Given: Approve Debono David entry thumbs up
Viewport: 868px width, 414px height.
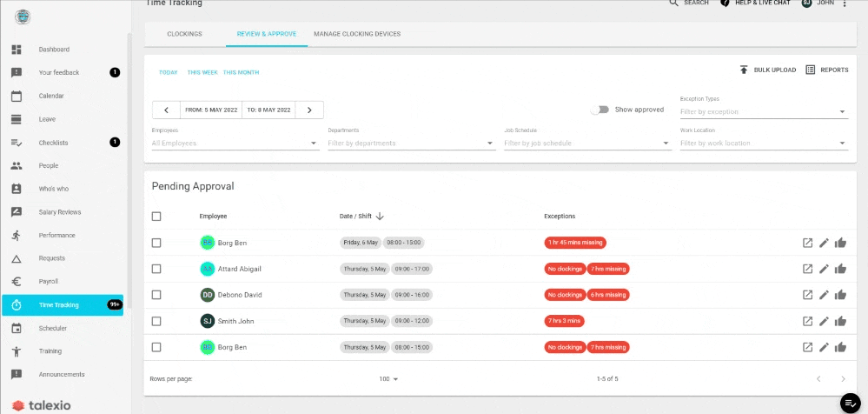Looking at the screenshot, I should point(840,295).
